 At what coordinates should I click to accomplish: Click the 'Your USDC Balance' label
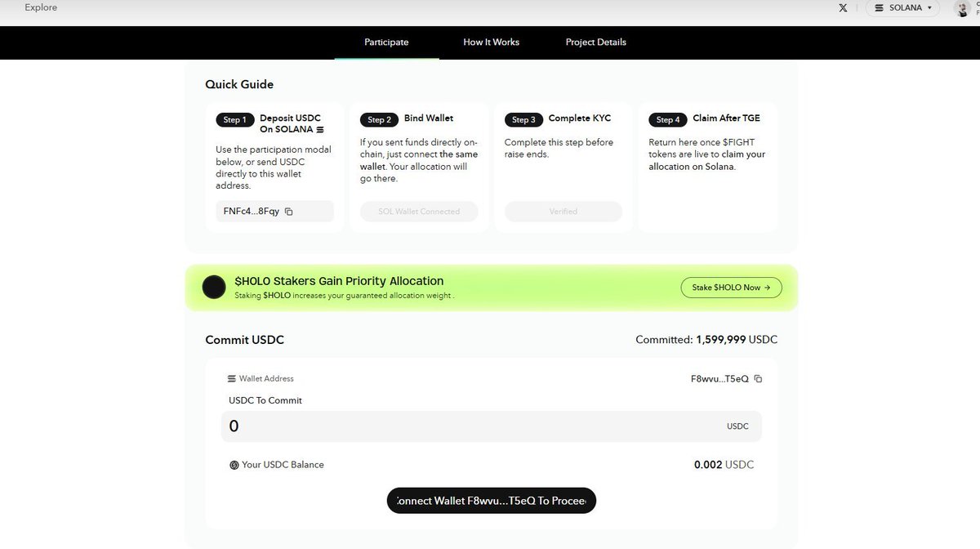(x=283, y=465)
